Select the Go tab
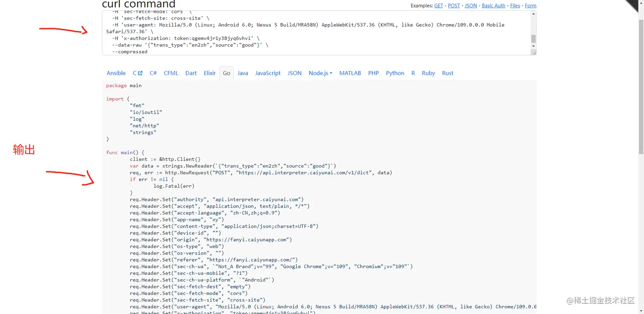 (226, 73)
